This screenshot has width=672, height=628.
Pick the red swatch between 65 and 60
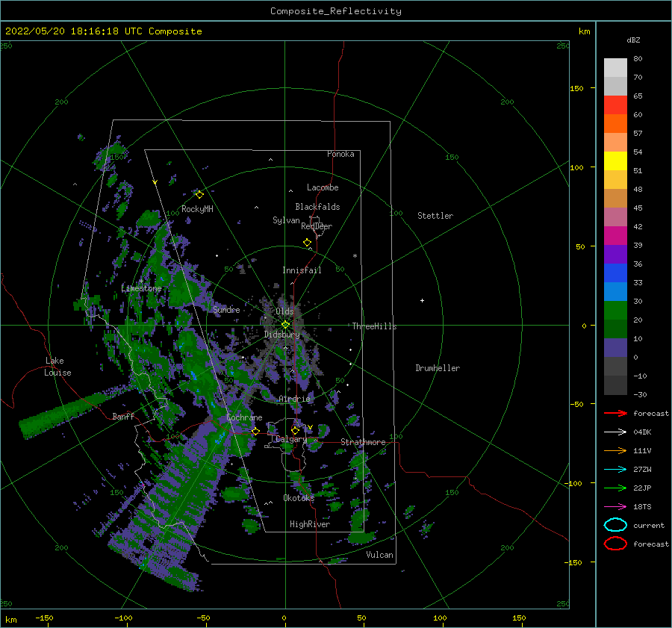coord(615,105)
